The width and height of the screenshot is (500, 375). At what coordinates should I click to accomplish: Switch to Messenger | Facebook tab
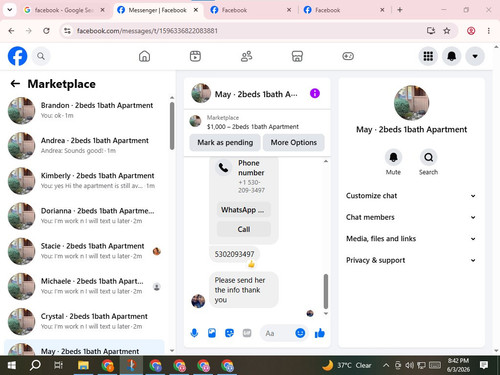[157, 10]
